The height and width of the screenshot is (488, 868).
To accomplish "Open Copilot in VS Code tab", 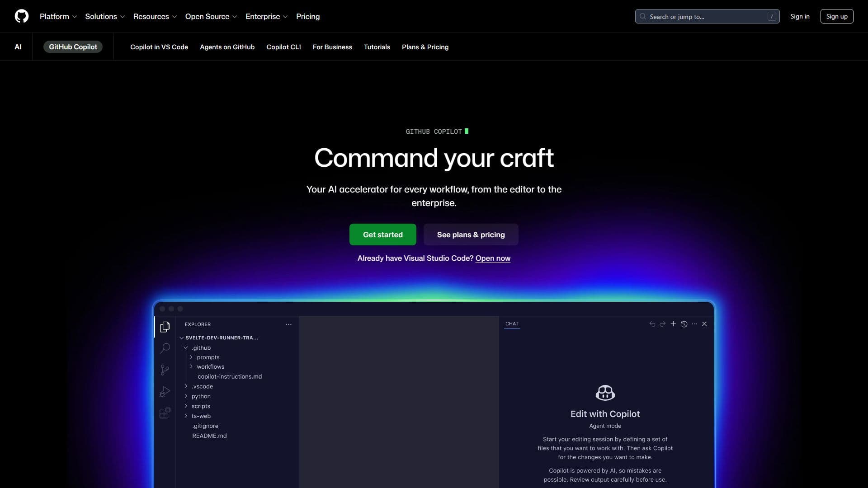I will coord(159,47).
